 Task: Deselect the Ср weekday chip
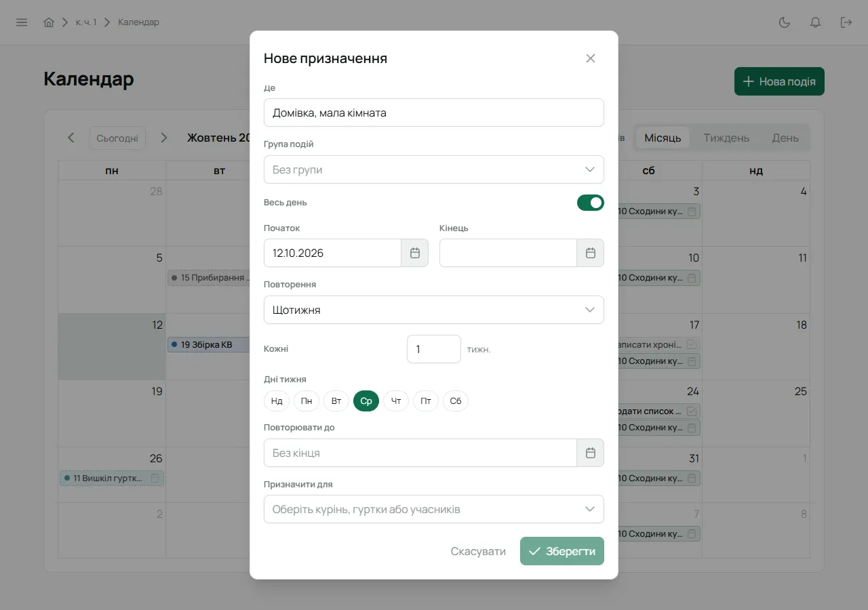point(366,401)
